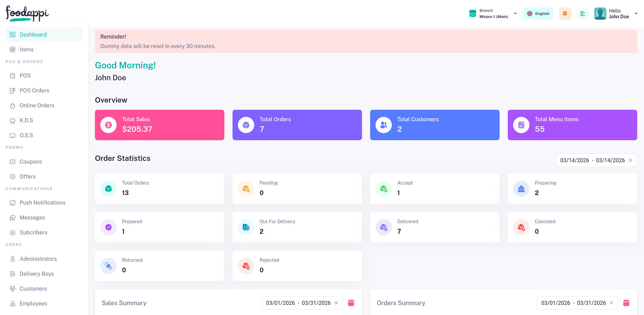This screenshot has width=644, height=315.
Task: Open the Sales Summary calendar icon
Action: [x=351, y=303]
